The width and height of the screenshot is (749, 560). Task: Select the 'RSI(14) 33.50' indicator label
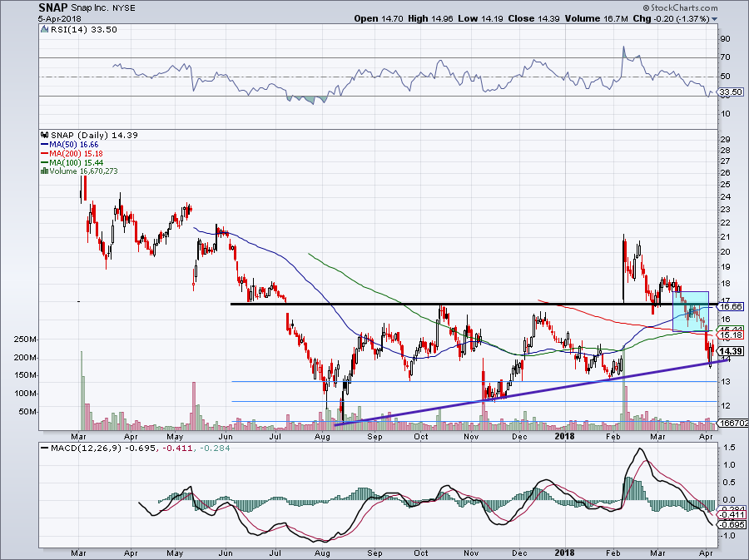coord(83,29)
